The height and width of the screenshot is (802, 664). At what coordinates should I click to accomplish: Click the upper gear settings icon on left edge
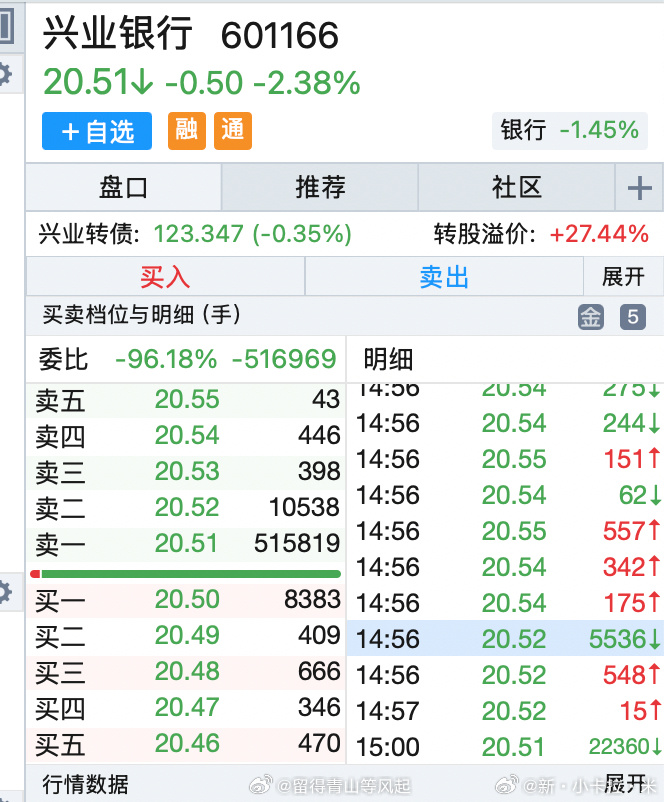tap(4, 75)
